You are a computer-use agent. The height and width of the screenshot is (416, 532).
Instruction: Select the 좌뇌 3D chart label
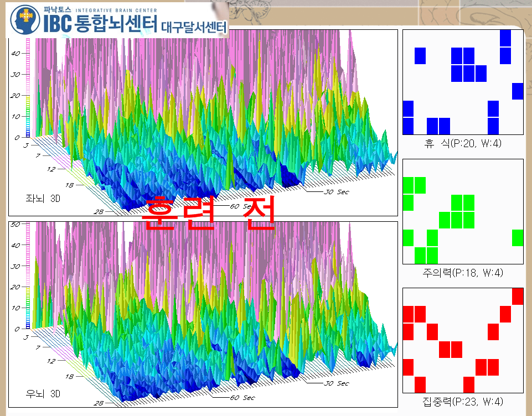(40, 197)
